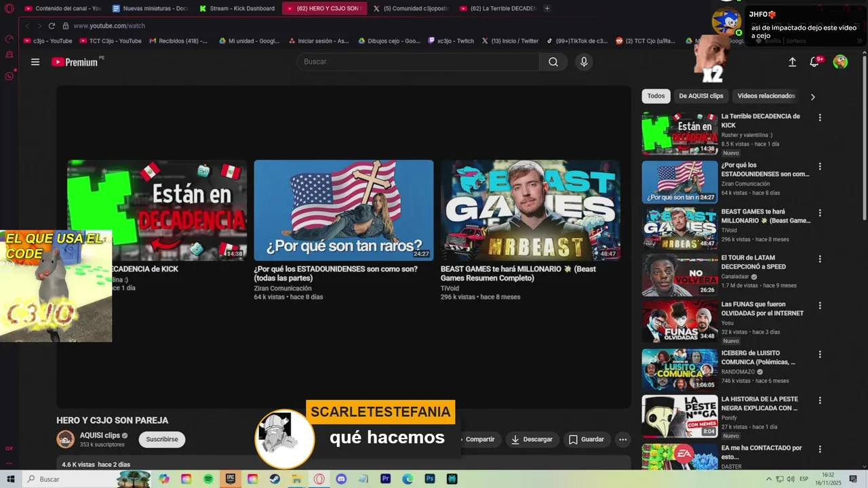This screenshot has height=488, width=868.
Task: Click the Descargar download button
Action: (x=532, y=439)
